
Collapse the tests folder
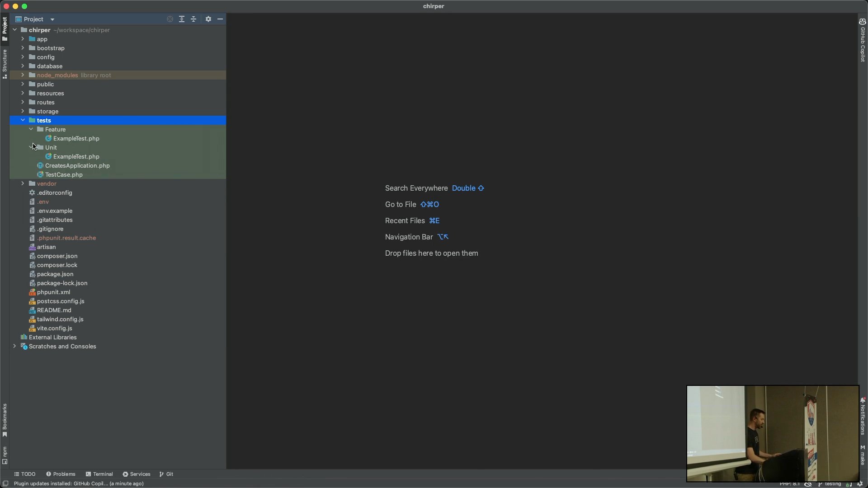click(x=23, y=120)
